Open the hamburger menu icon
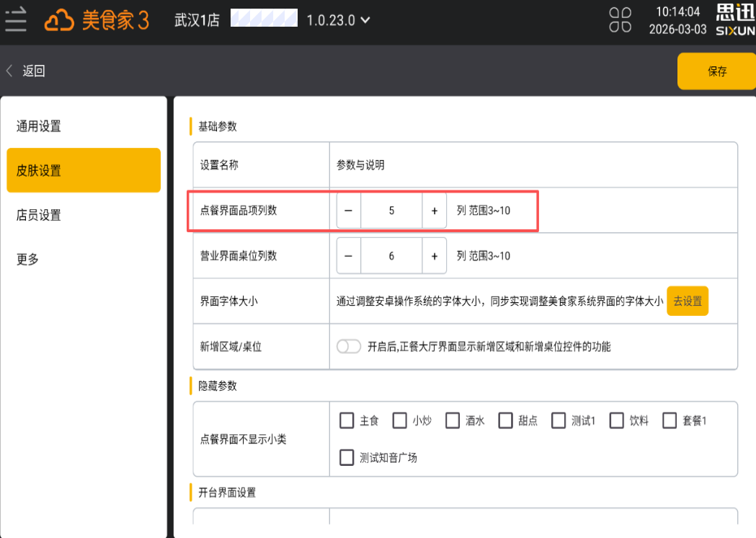756x538 pixels. coord(16,19)
